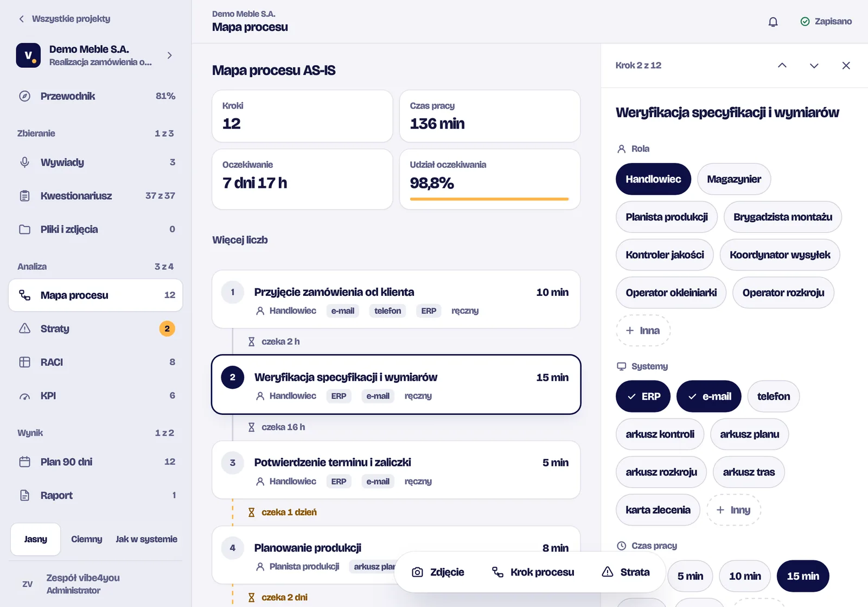Click the Pliki i zdjęcia folder icon
Screen dimensions: 868x607
25,229
